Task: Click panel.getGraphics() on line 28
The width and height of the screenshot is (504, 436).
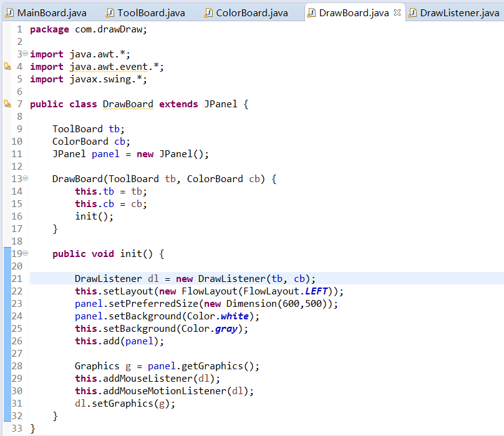Action: [201, 366]
